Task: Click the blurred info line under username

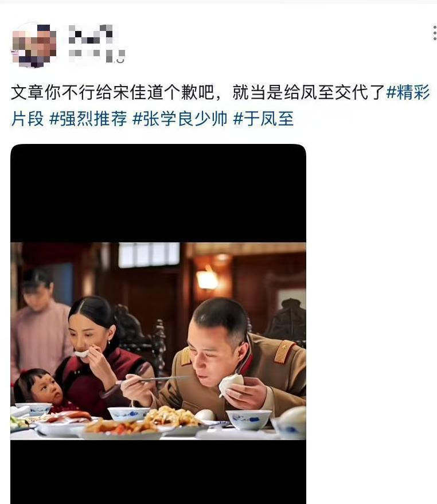Action: 97,56
